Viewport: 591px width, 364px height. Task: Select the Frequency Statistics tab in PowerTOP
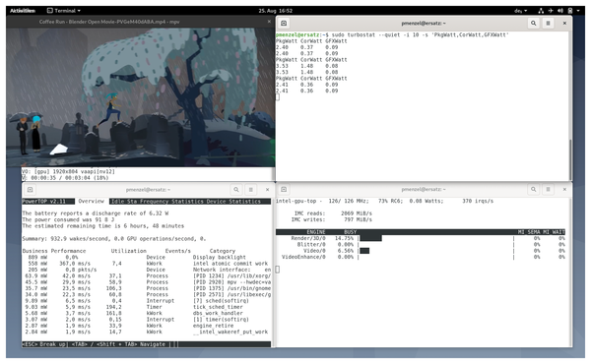point(171,202)
